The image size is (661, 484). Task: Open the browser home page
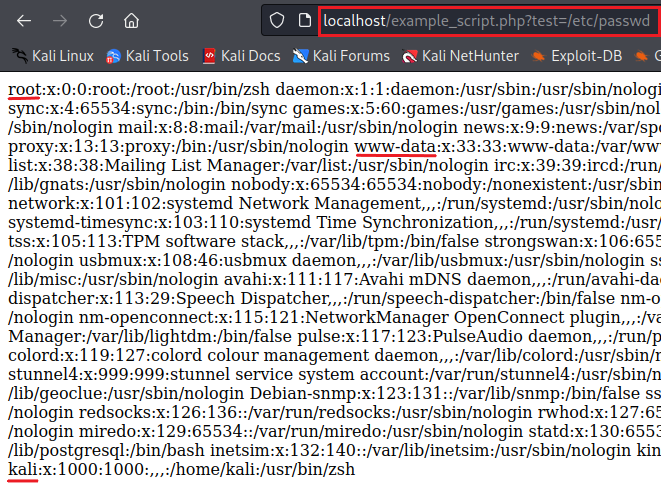click(x=132, y=20)
